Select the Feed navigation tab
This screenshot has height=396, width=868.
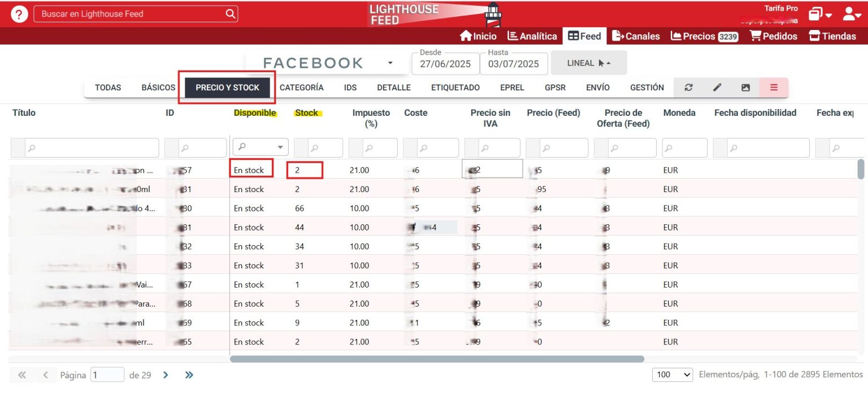point(584,36)
